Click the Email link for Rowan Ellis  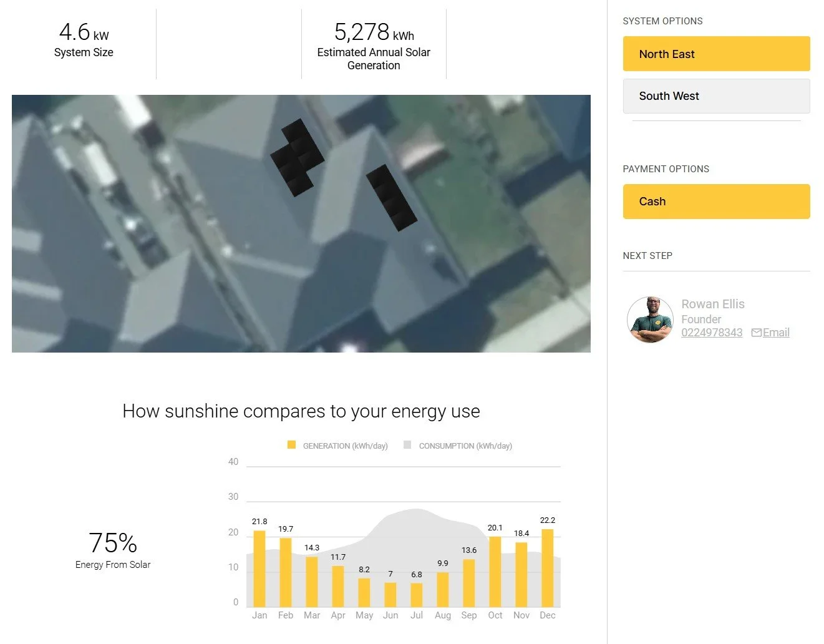pos(776,333)
